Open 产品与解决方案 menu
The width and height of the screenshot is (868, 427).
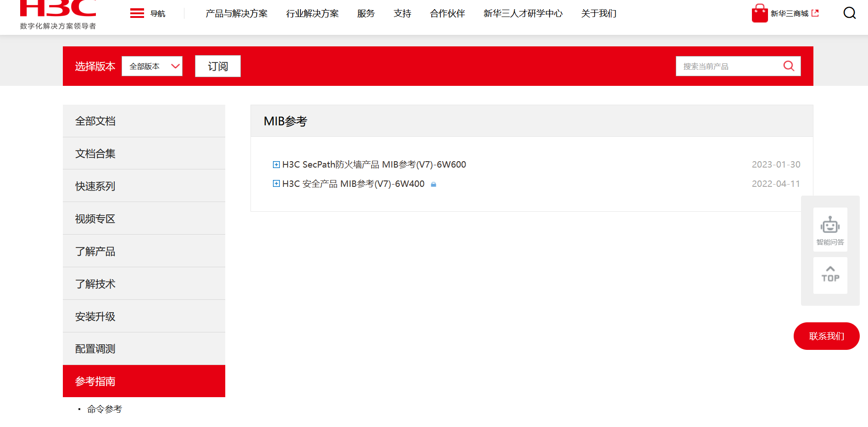coord(237,13)
